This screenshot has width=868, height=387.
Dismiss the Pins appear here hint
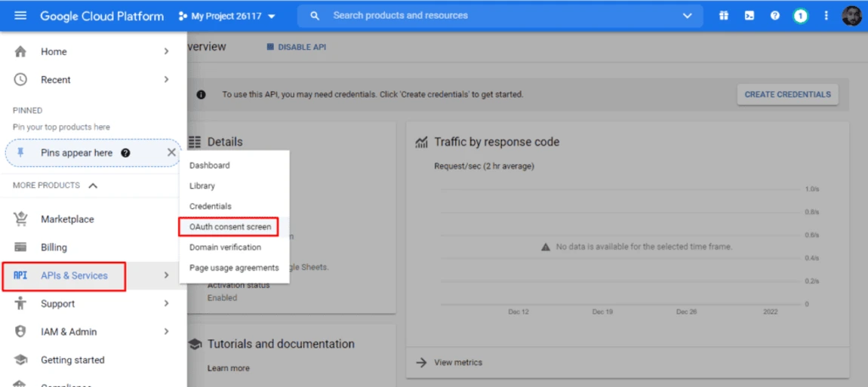click(x=171, y=152)
